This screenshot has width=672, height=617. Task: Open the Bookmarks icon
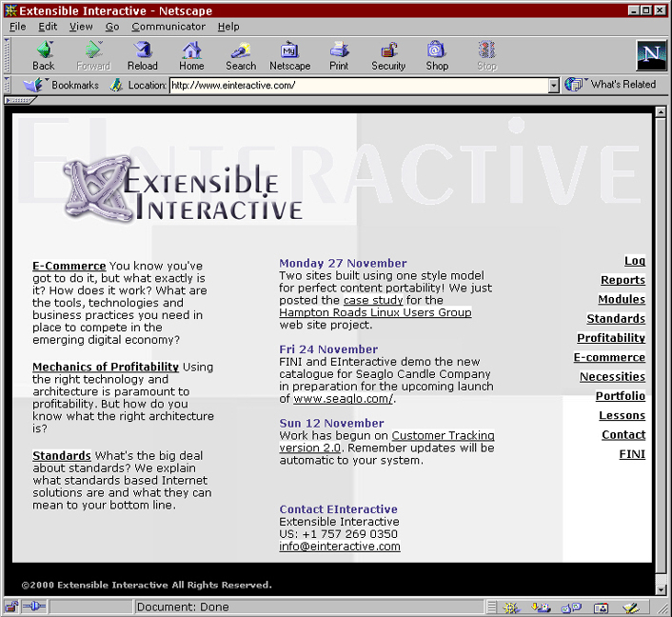pos(33,85)
